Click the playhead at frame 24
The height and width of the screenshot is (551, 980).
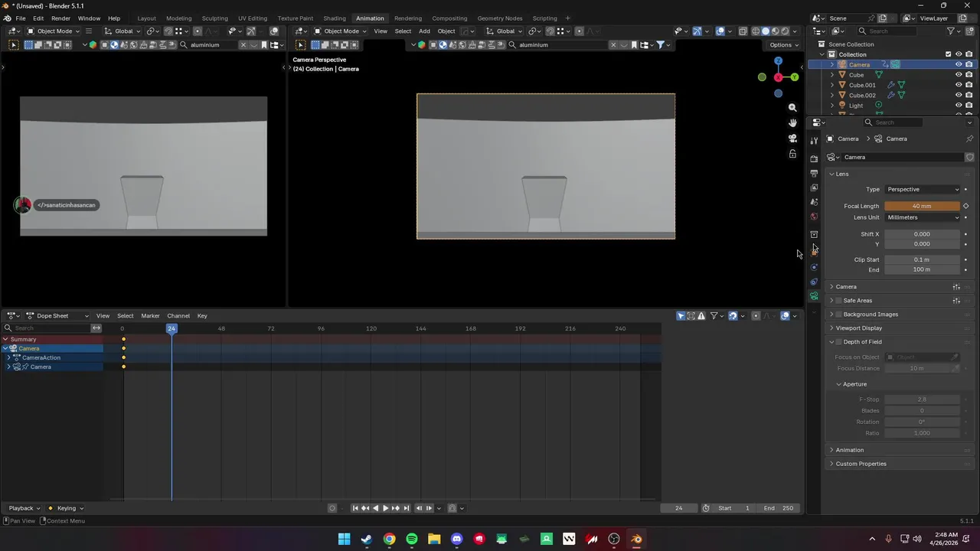(x=171, y=328)
